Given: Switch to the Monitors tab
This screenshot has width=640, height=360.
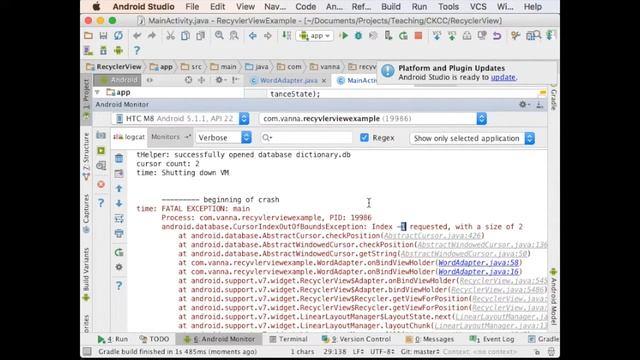Looking at the screenshot, I should pyautogui.click(x=169, y=137).
